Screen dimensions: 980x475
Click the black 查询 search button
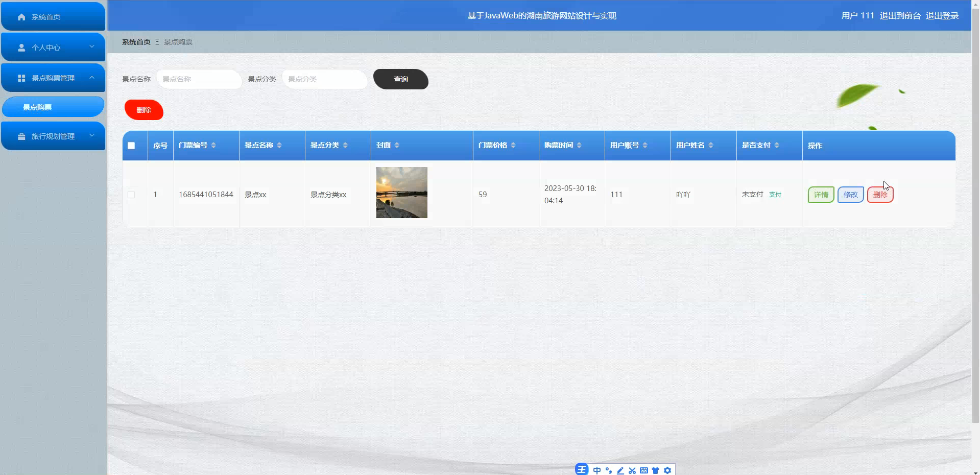click(x=401, y=79)
